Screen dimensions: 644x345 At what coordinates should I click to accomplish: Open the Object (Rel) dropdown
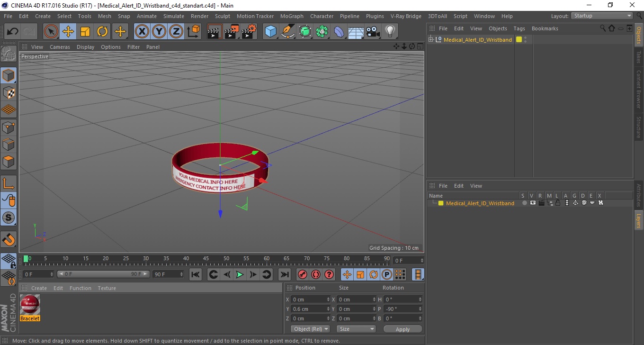click(x=310, y=329)
